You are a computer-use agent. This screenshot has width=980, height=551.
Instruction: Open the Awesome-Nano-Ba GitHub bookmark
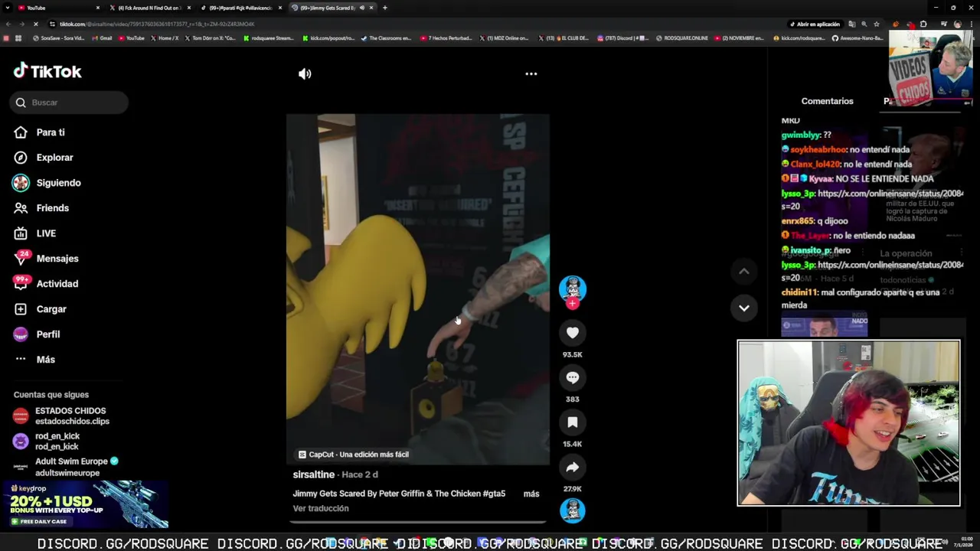857,37
